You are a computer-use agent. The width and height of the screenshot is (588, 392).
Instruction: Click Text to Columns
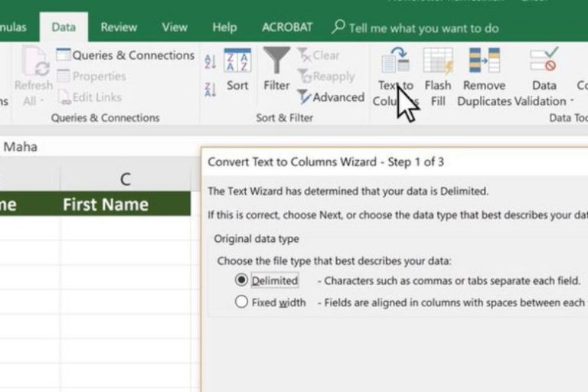click(x=396, y=77)
